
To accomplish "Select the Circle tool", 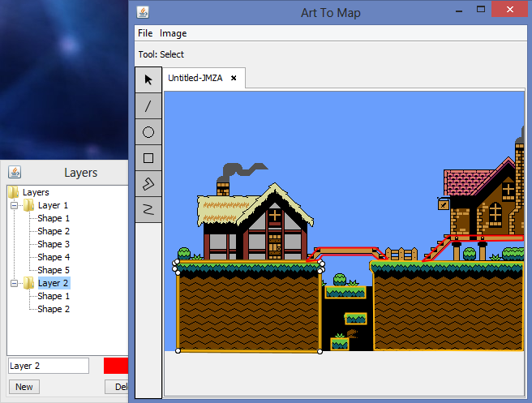I will [148, 132].
